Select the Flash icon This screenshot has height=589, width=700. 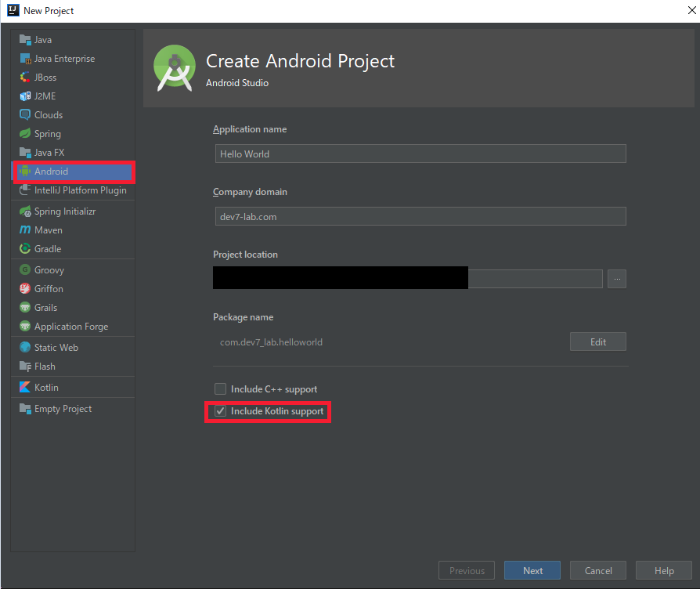pyautogui.click(x=25, y=367)
